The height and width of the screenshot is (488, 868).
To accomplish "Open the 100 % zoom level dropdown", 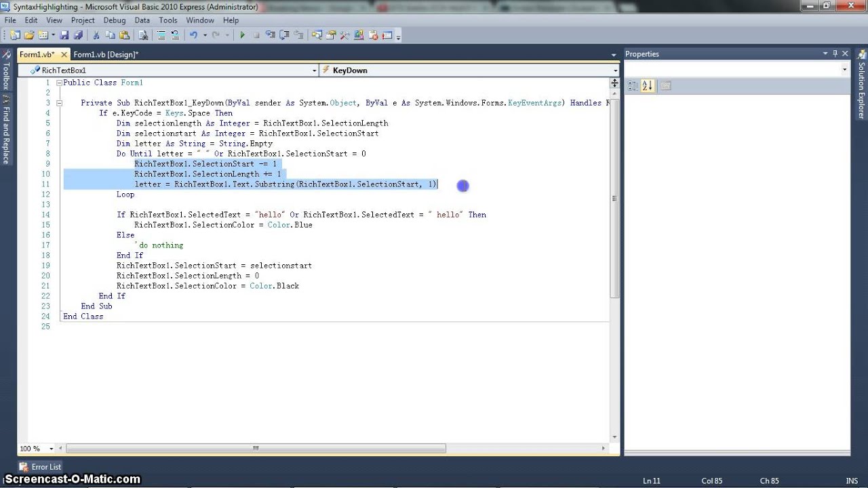I will click(x=53, y=449).
